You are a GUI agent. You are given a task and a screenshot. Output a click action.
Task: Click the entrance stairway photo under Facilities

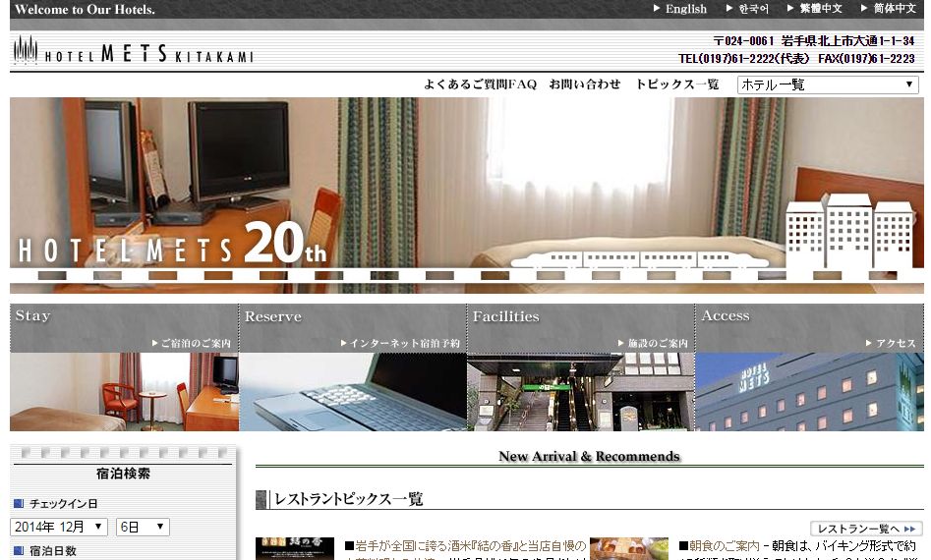[581, 392]
